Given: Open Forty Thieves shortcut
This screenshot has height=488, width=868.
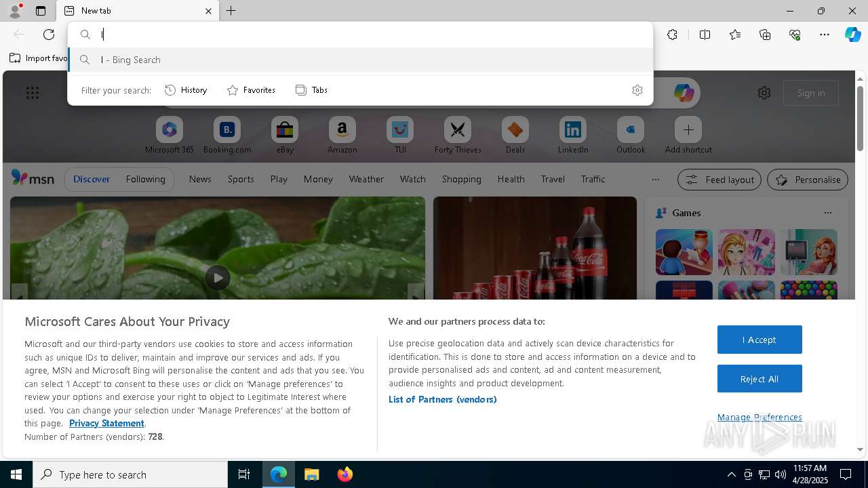Looking at the screenshot, I should (458, 136).
